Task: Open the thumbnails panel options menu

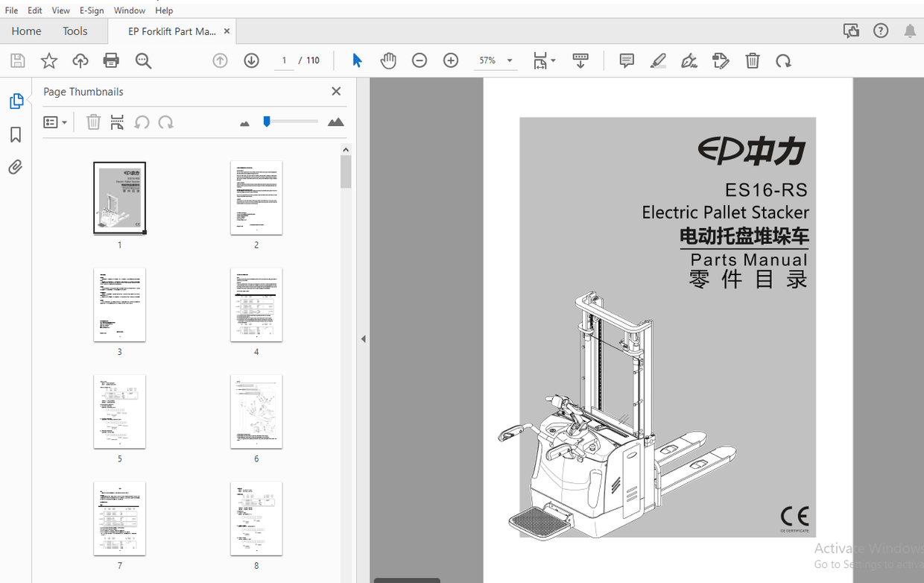Action: click(55, 122)
